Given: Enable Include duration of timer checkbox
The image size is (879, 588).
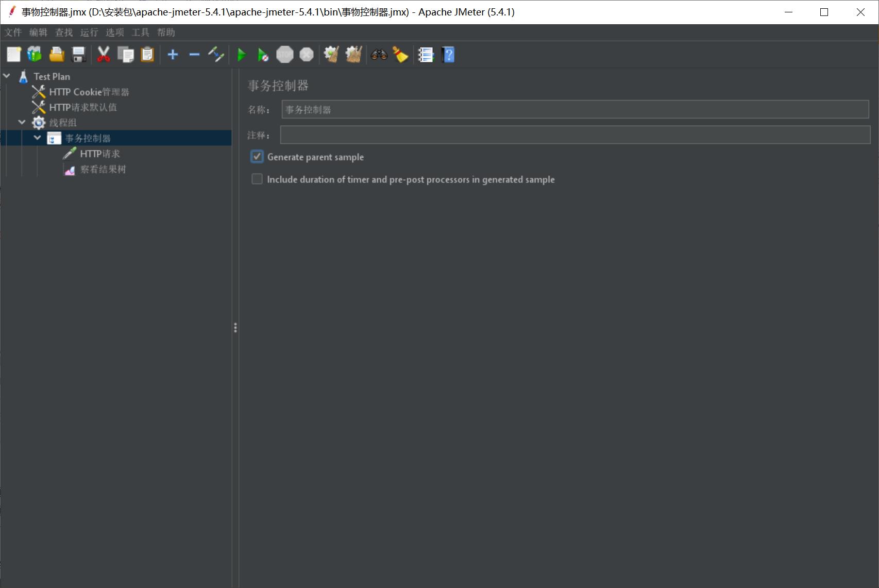Looking at the screenshot, I should point(257,179).
